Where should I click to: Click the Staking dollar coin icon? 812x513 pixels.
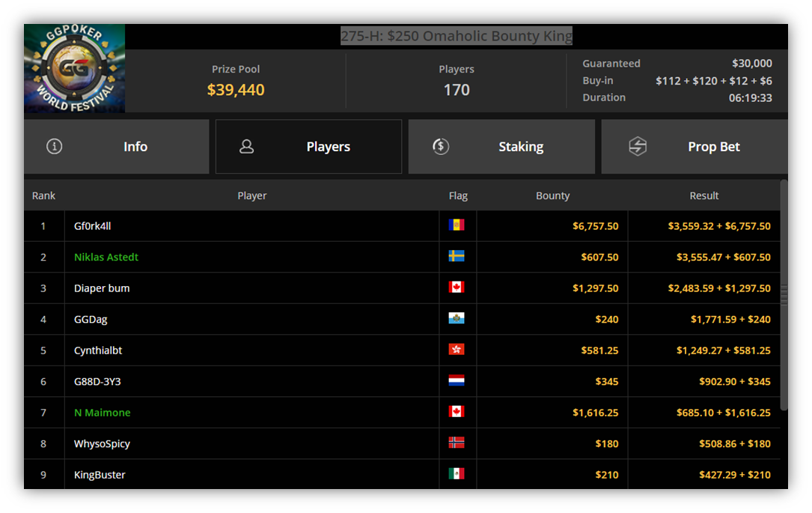click(x=441, y=147)
